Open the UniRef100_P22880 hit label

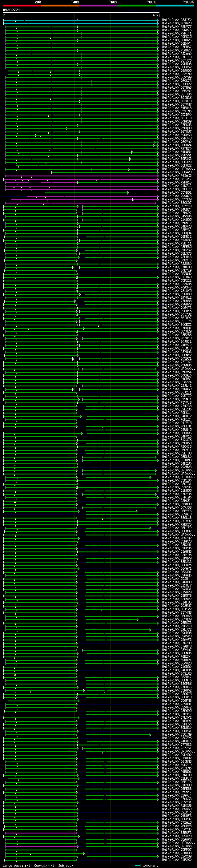click(x=176, y=264)
